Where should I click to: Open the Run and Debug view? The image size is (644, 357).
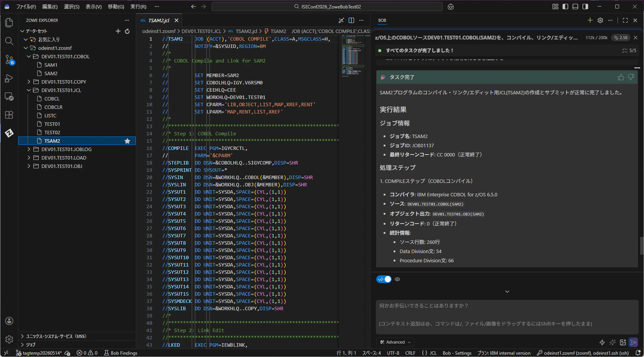(9, 78)
